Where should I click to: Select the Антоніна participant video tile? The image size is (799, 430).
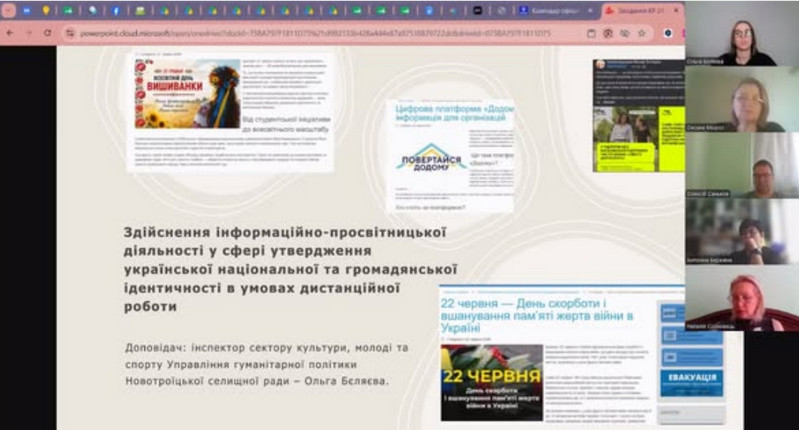coord(742,231)
